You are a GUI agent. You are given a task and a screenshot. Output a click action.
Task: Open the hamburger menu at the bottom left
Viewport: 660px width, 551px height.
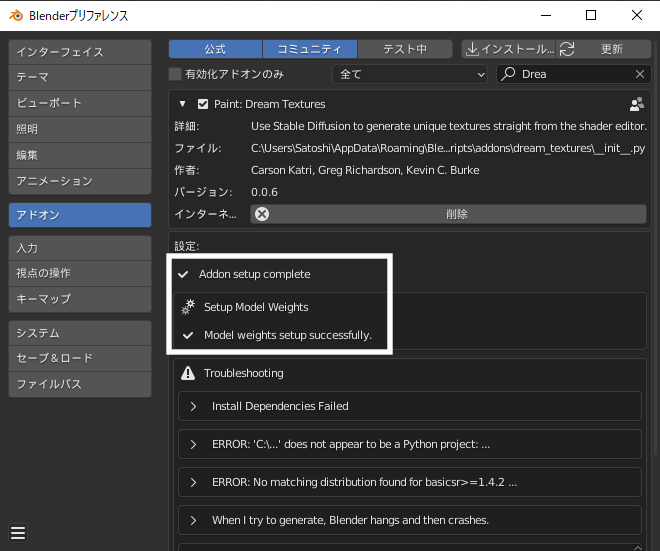(18, 533)
